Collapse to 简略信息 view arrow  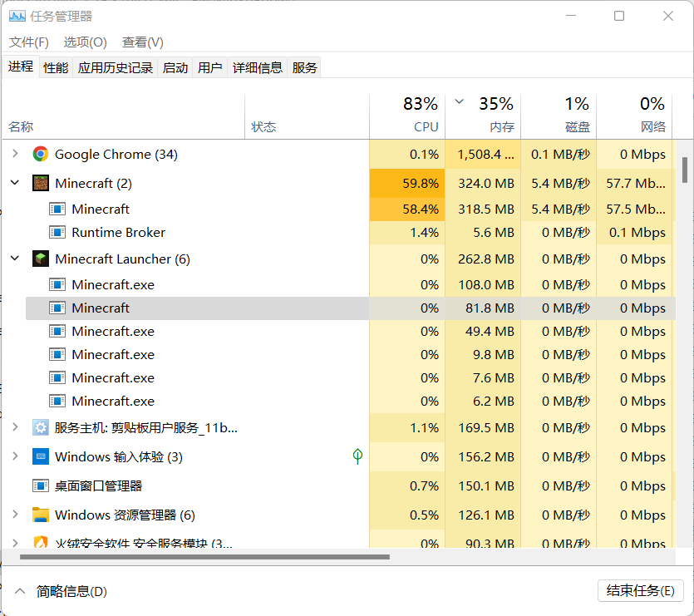tap(20, 591)
